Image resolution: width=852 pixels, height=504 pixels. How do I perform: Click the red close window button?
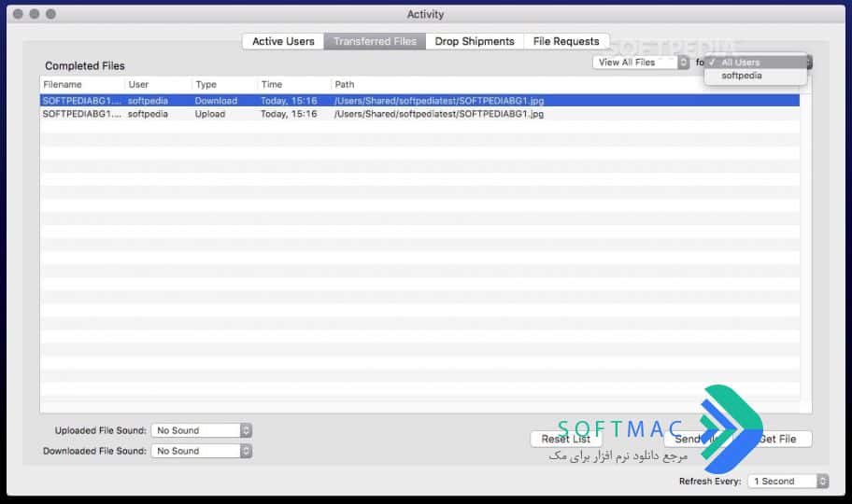(18, 14)
